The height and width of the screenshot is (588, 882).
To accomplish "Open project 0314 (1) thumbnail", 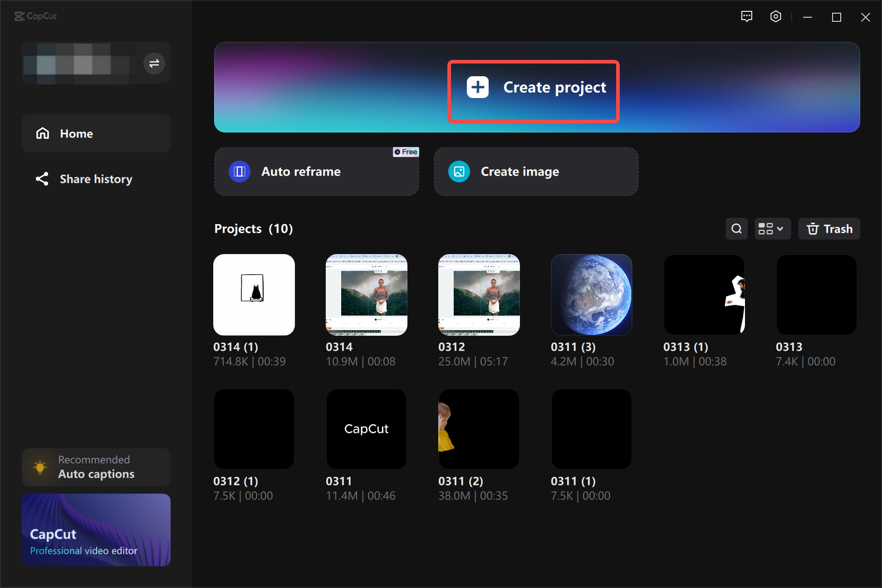I will coord(254,295).
